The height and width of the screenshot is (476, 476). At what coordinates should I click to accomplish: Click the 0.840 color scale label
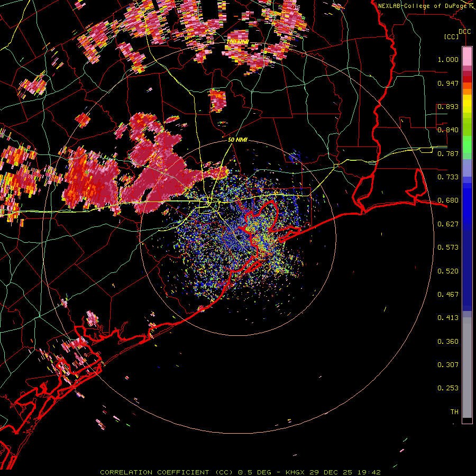click(448, 130)
